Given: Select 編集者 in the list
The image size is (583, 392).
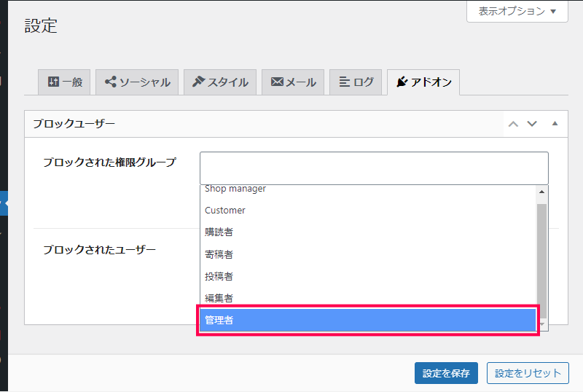Looking at the screenshot, I should tap(368, 298).
